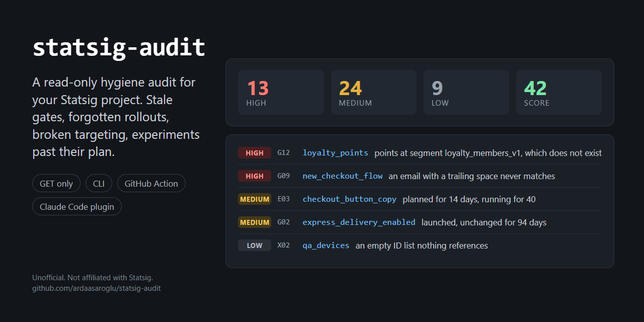The width and height of the screenshot is (644, 322).
Task: Click 'an empty ID list nothing references'
Action: pyautogui.click(x=422, y=246)
